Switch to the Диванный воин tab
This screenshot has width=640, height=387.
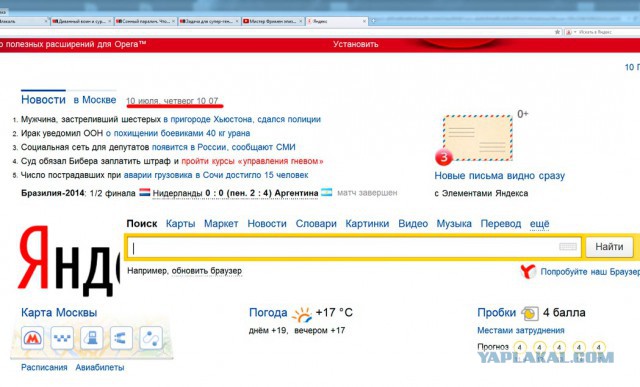pyautogui.click(x=82, y=21)
